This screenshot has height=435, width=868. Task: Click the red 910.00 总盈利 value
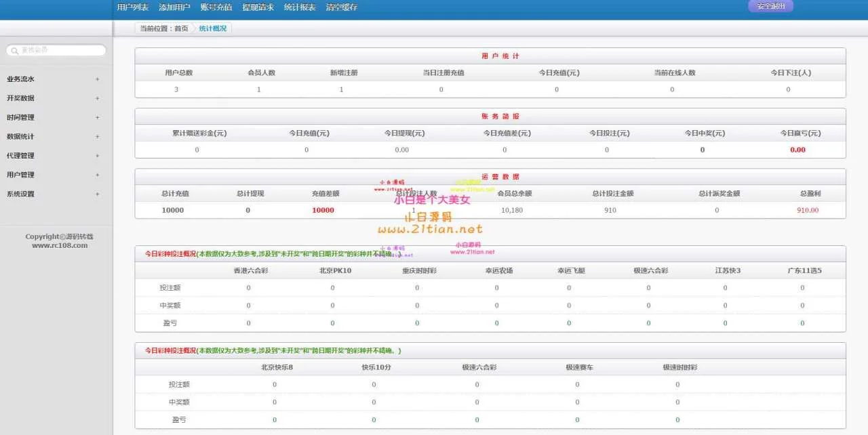click(808, 210)
